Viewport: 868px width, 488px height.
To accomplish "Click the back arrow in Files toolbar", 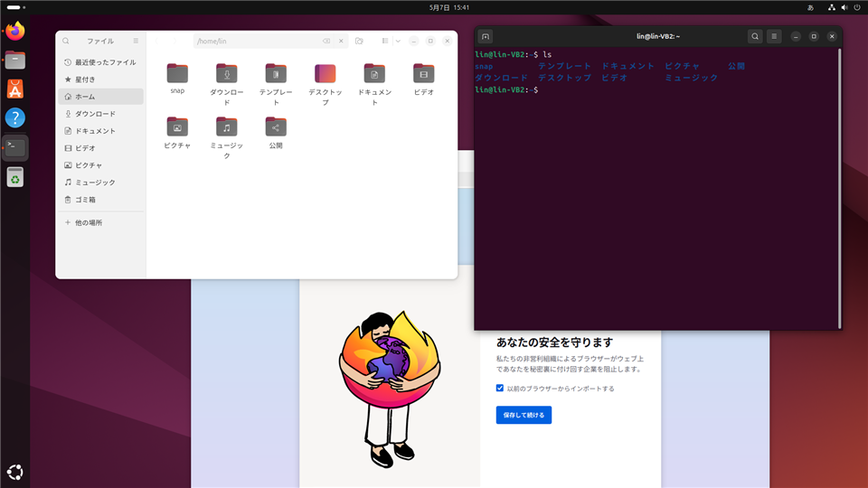I will (x=157, y=41).
